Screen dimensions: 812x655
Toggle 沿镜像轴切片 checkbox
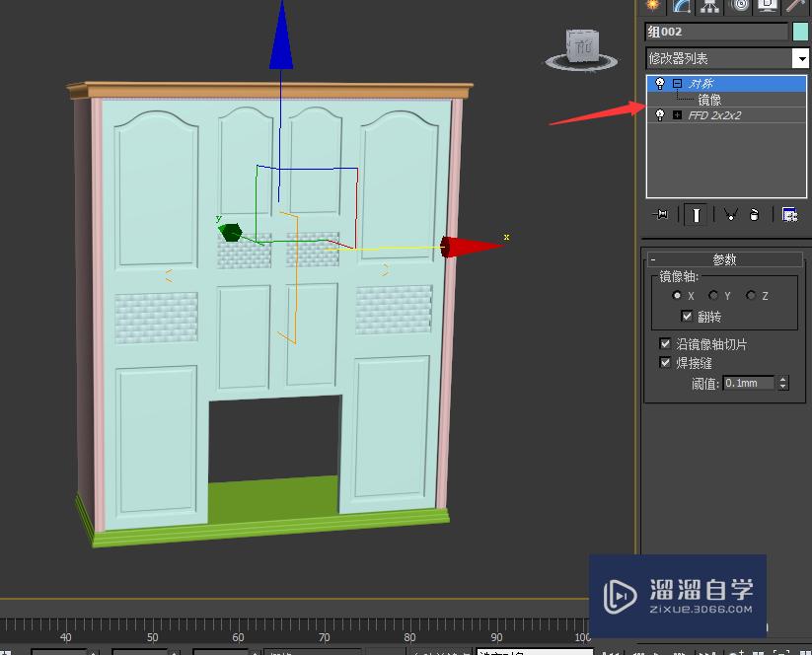click(665, 343)
